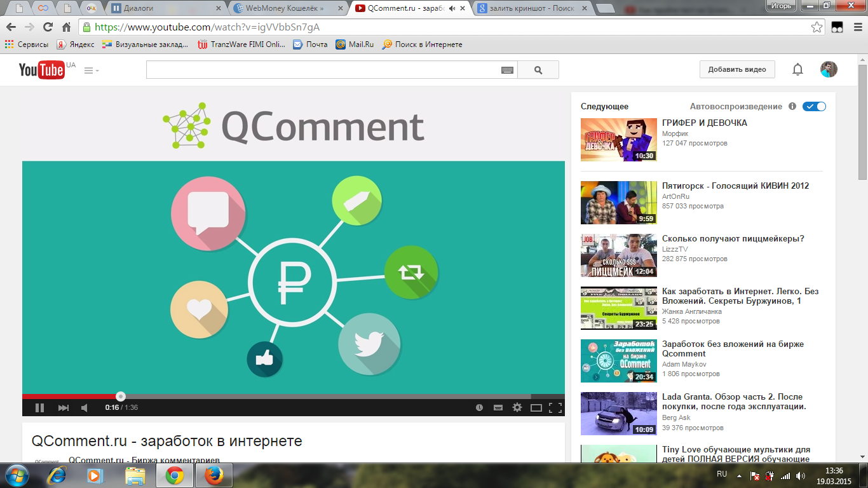Turn off the Autoplay switch
868x488 pixels.
click(814, 106)
